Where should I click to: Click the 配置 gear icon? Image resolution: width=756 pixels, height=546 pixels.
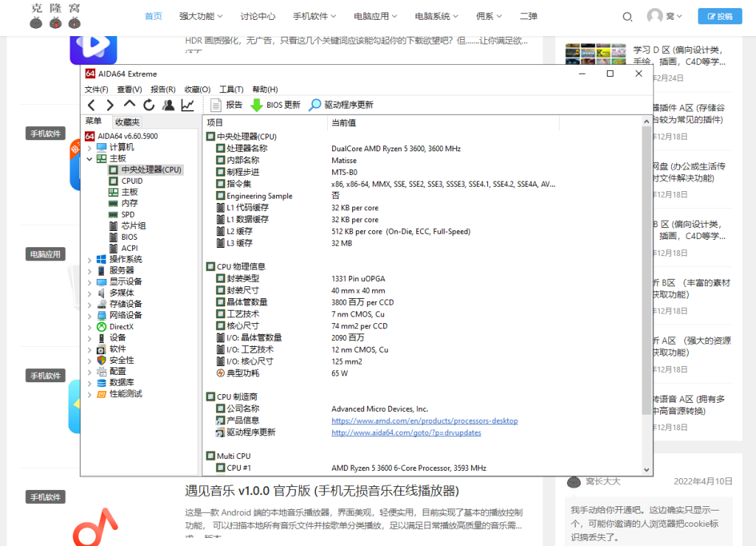(x=101, y=372)
